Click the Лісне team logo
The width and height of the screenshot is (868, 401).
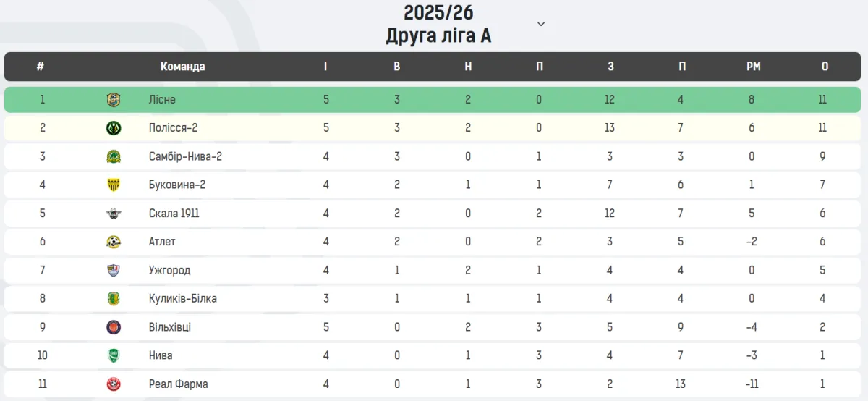pyautogui.click(x=114, y=100)
